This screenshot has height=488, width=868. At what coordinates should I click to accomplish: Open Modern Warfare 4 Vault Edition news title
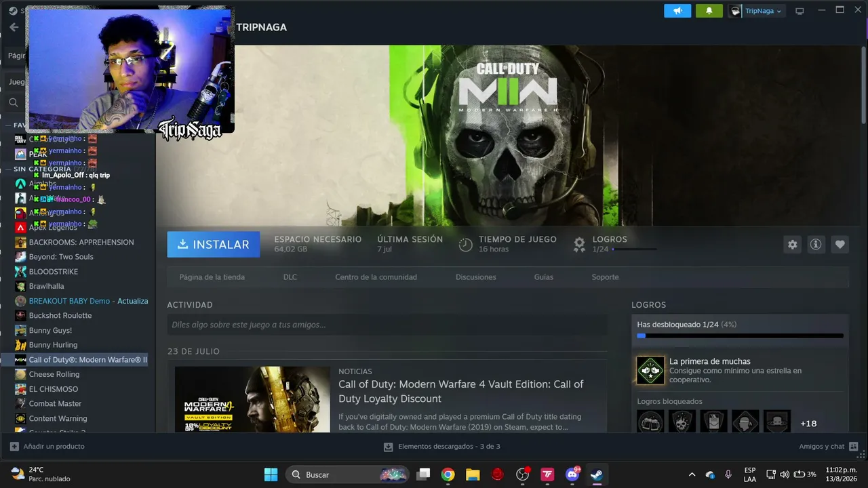(x=461, y=392)
